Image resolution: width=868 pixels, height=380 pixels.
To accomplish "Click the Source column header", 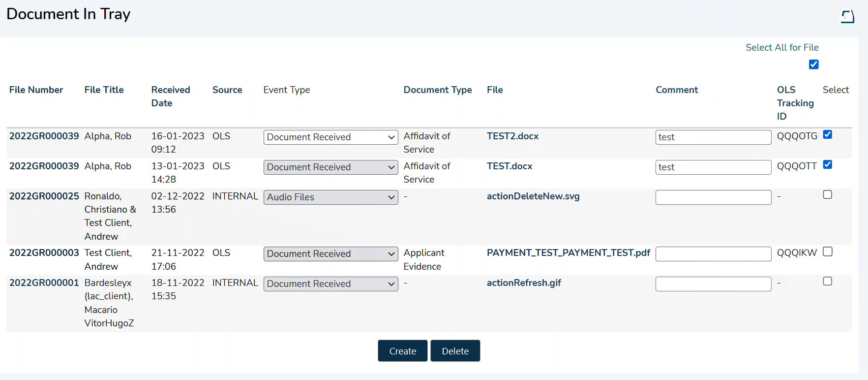I will 227,90.
